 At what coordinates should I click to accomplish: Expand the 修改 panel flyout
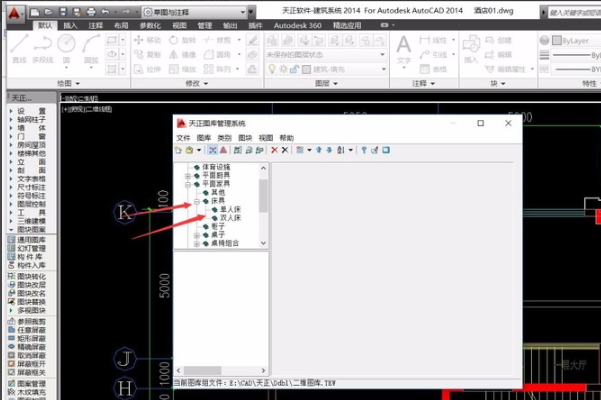click(x=197, y=83)
